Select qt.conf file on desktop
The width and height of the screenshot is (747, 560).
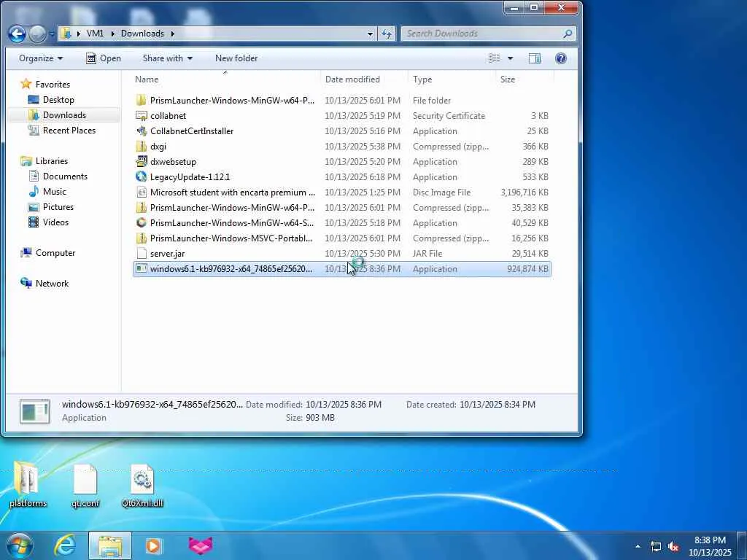click(x=85, y=486)
